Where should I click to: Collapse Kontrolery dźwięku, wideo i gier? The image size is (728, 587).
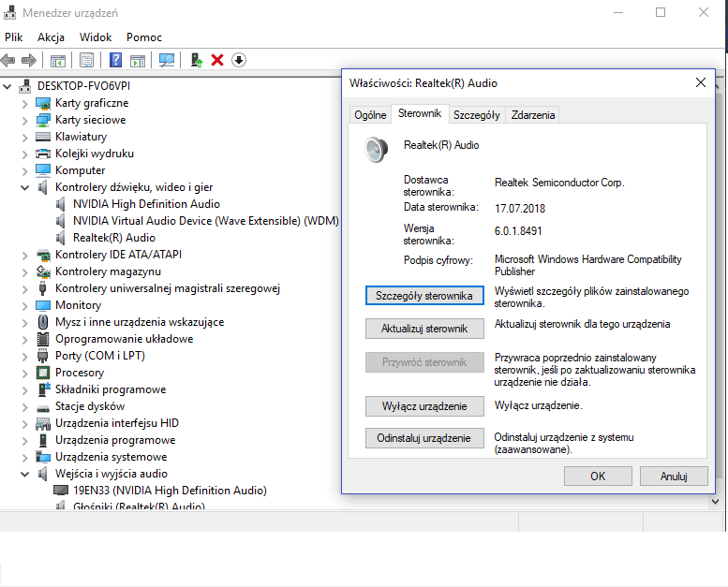click(25, 187)
